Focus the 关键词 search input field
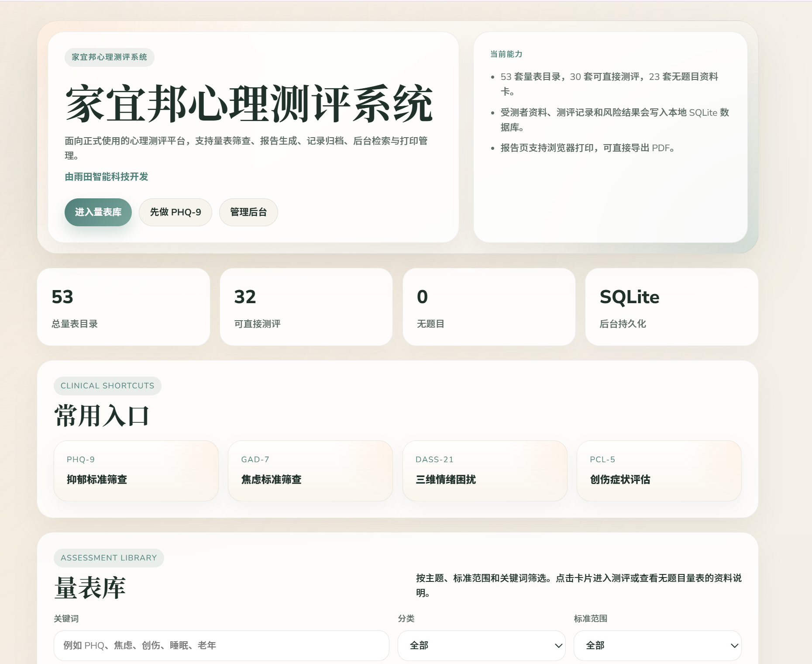Viewport: 812px width, 664px height. pos(221,646)
